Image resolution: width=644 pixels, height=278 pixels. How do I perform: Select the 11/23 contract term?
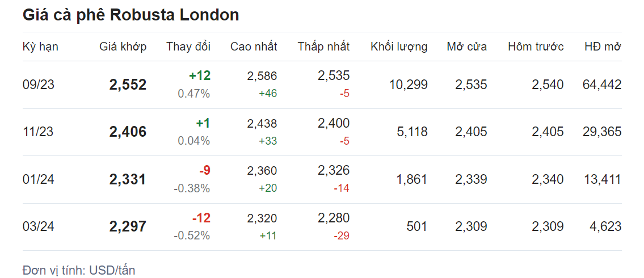pyautogui.click(x=39, y=132)
